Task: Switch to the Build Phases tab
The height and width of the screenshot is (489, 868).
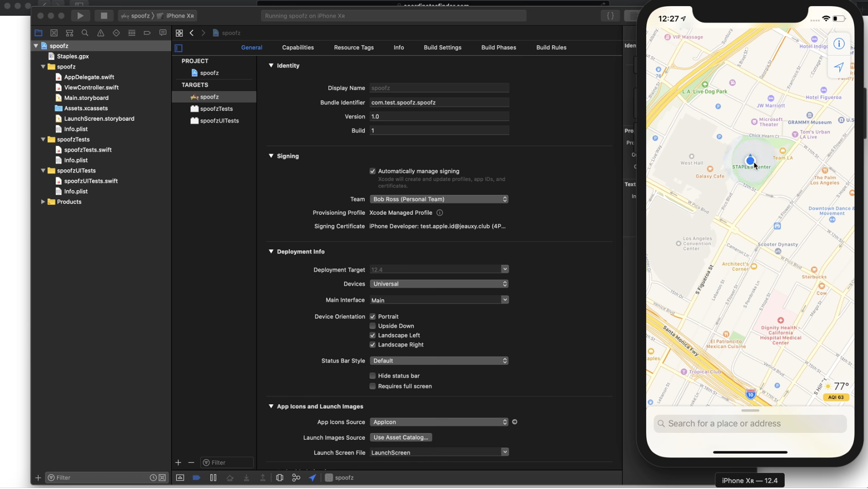Action: (498, 48)
